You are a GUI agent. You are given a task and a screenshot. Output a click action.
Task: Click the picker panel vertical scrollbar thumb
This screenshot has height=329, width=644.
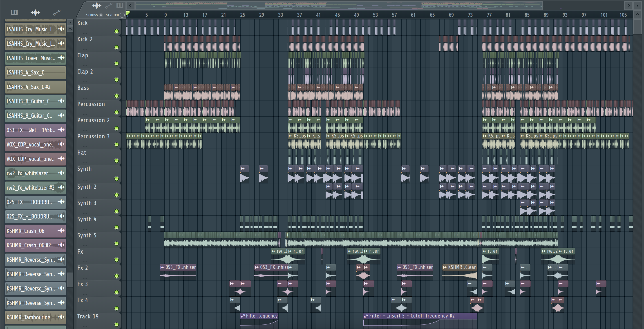[70, 280]
